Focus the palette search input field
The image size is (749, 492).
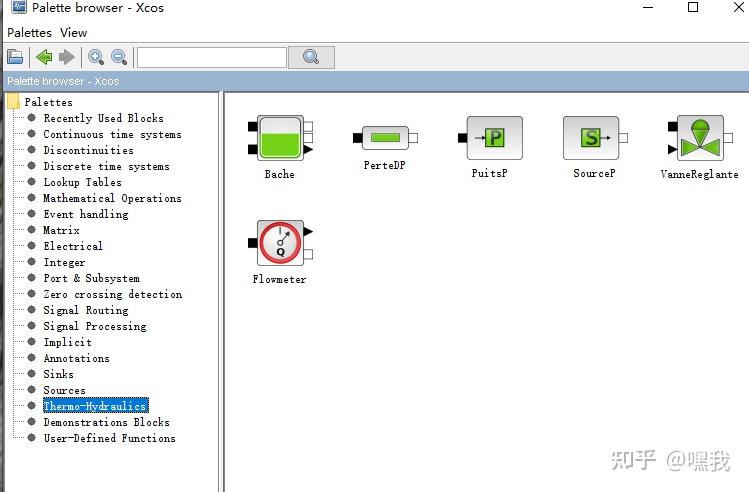[x=212, y=57]
